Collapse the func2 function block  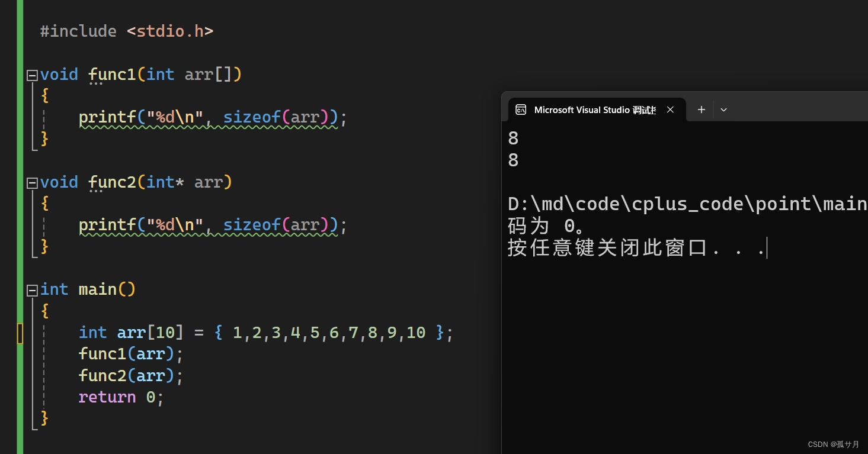coord(32,182)
